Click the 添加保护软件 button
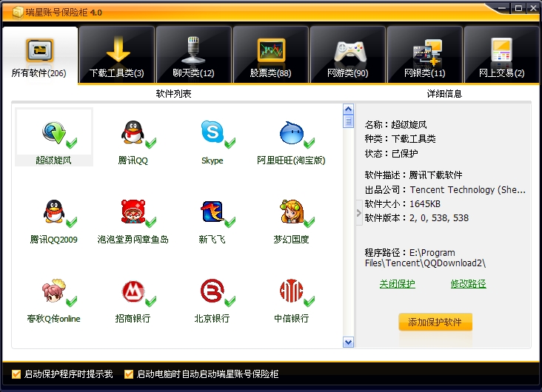The image size is (542, 392). [435, 322]
